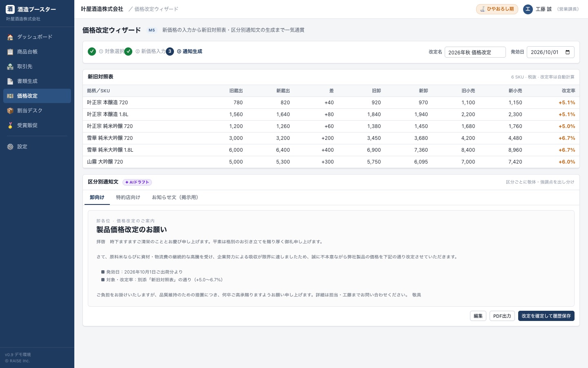Screen dimensions: 588x368
Task: Select row 叶正宗 本醸造 1.8L
Action: pos(331,114)
